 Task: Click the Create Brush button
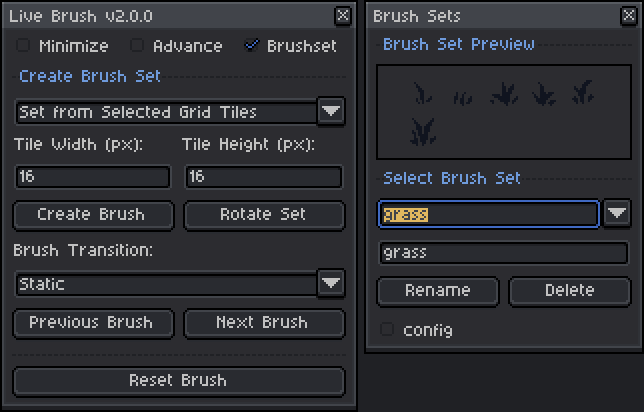pyautogui.click(x=91, y=214)
